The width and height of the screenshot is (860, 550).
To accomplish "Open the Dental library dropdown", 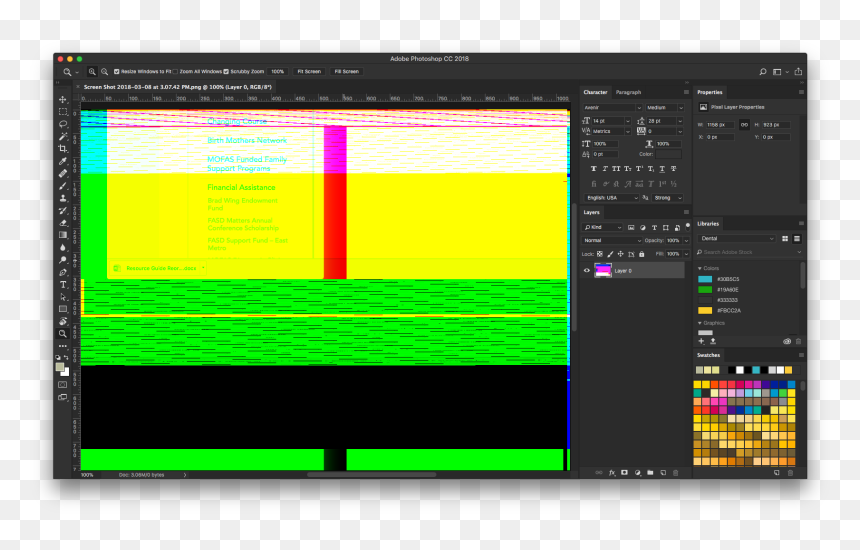I will coord(737,239).
